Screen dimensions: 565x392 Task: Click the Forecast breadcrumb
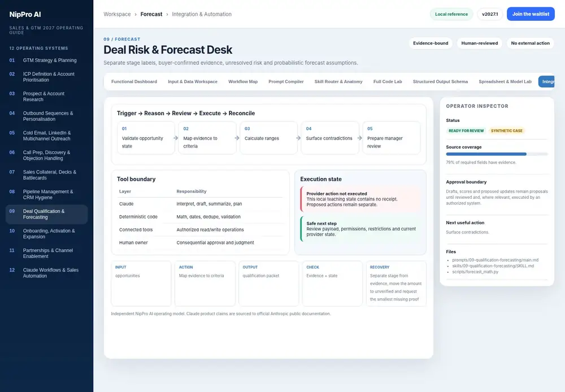(151, 14)
